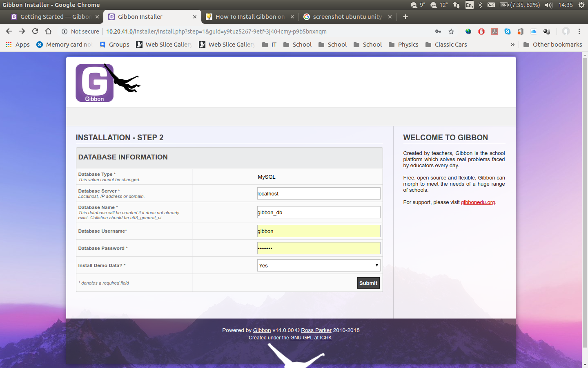588x368 pixels.
Task: Click the 'MySQL' database type value
Action: pyautogui.click(x=267, y=177)
